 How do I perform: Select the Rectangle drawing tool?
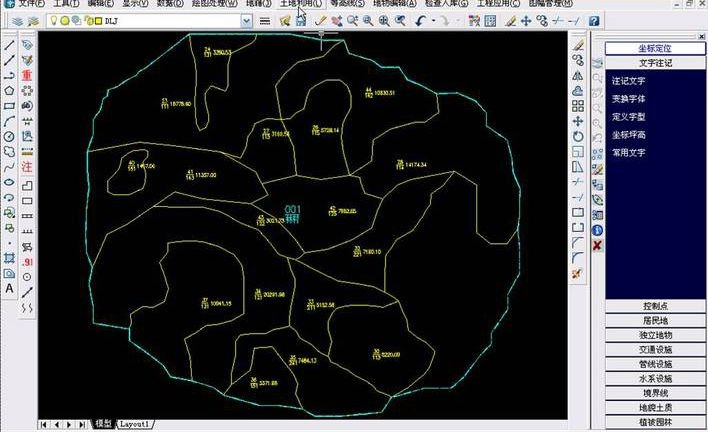click(9, 106)
